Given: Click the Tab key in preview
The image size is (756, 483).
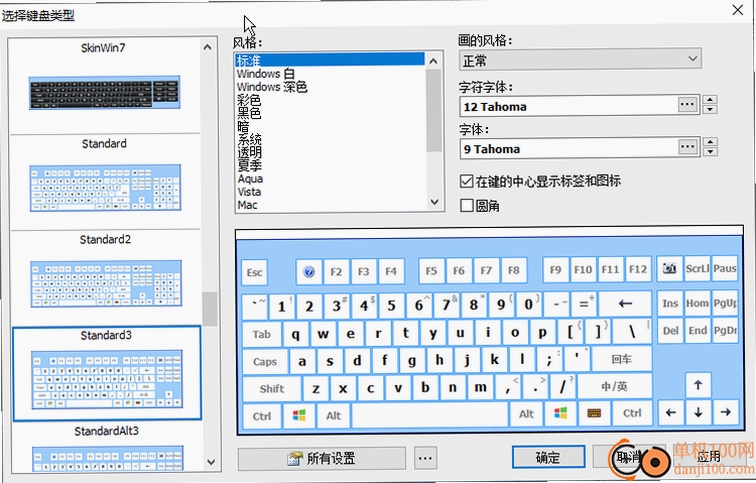Looking at the screenshot, I should [x=262, y=334].
